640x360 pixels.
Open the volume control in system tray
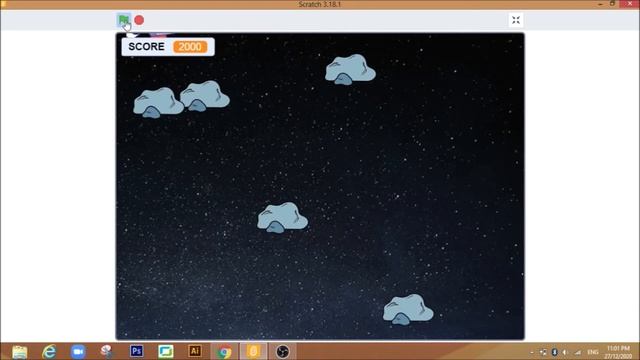(565, 352)
